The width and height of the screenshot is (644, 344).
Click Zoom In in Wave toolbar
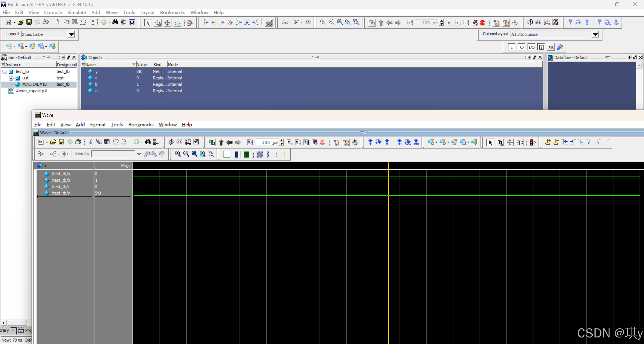click(178, 154)
